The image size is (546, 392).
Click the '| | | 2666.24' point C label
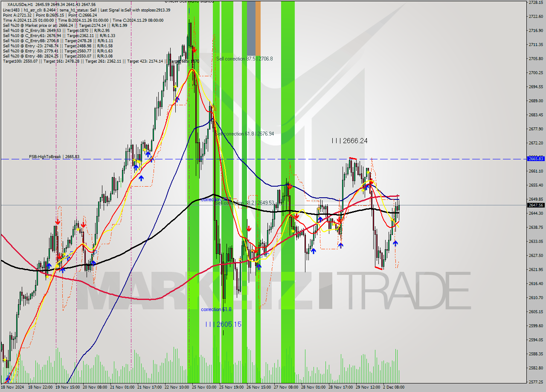[349, 141]
